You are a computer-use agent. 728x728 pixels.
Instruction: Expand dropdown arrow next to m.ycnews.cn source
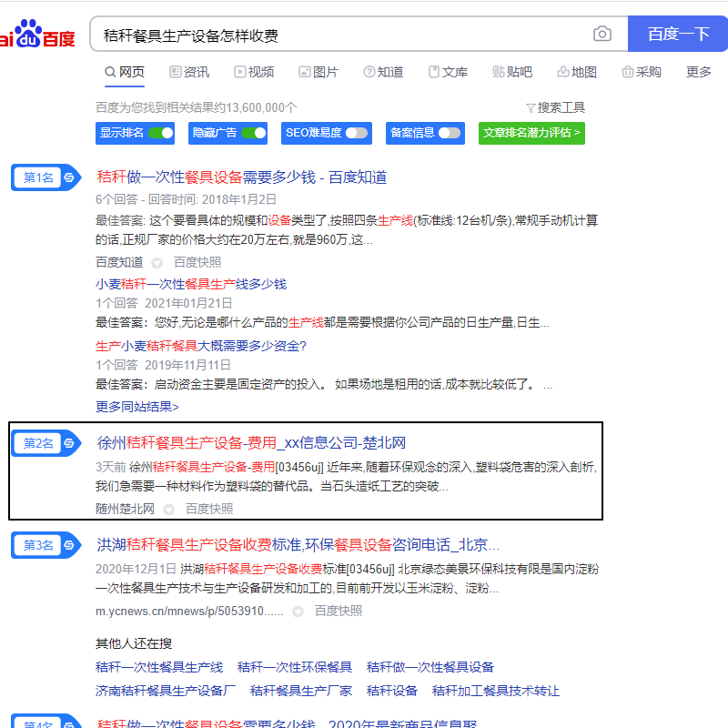point(298,612)
